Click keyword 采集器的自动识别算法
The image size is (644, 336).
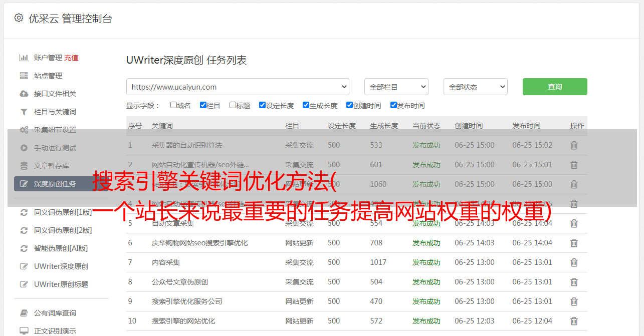click(187, 145)
